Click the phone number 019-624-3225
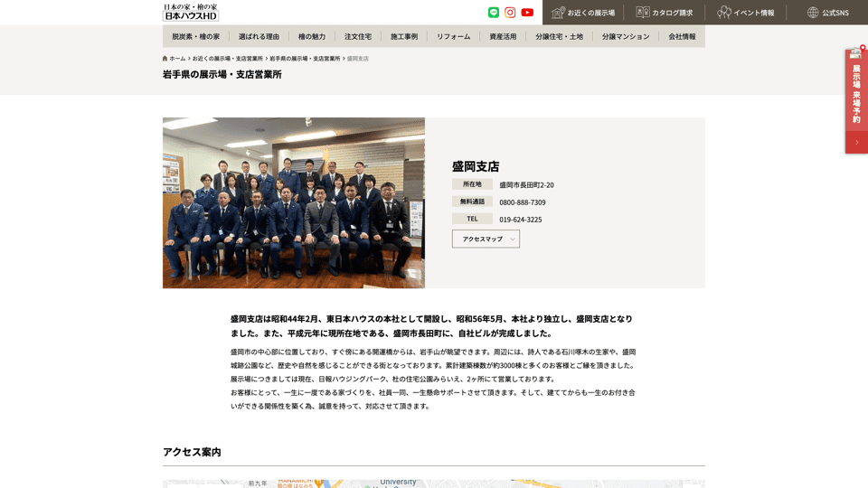868x488 pixels. 521,219
